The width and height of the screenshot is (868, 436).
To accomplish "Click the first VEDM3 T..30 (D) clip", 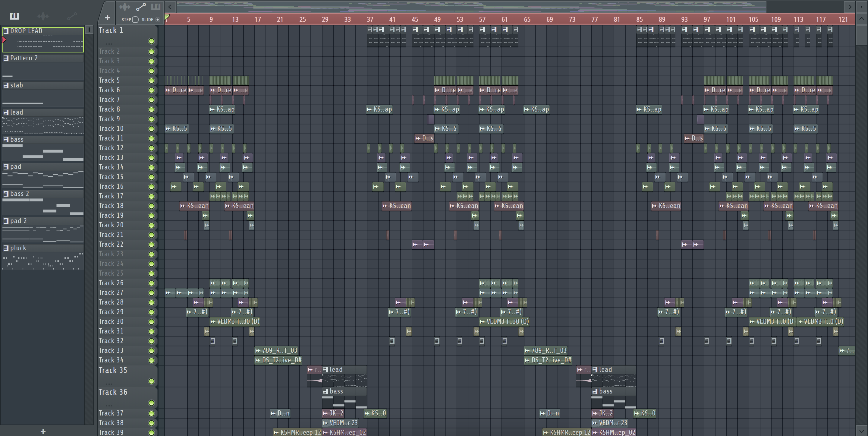I will point(234,322).
